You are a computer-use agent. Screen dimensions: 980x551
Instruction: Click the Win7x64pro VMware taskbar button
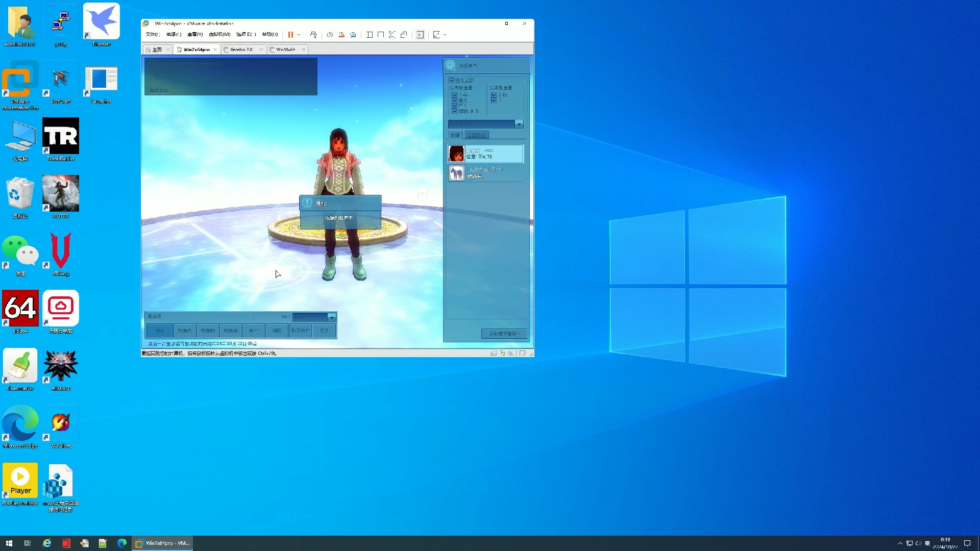162,543
